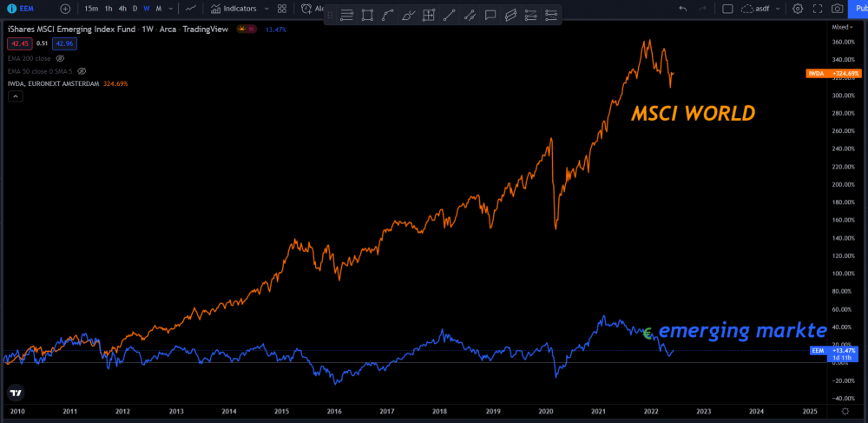Viewport: 868px width, 423px height.
Task: Click the EEM symbol search field
Action: tap(27, 9)
